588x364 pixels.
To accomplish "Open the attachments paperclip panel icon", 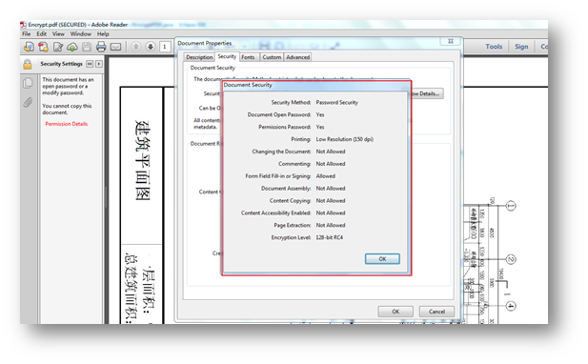I will [28, 102].
